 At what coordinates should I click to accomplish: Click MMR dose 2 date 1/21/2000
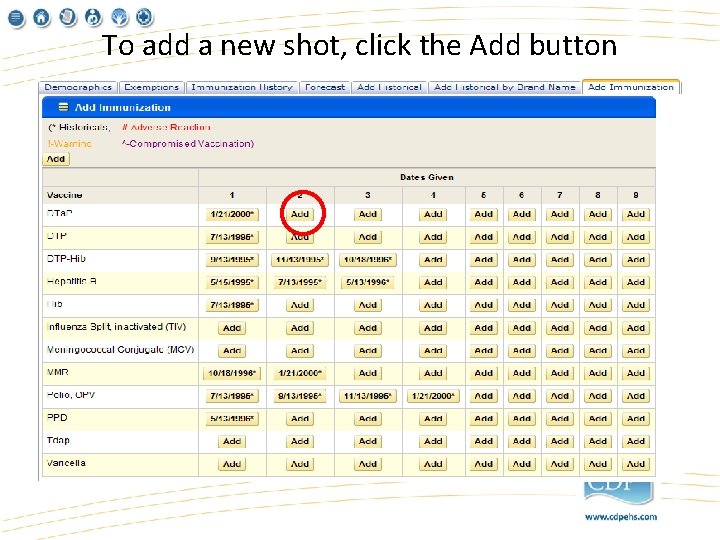point(300,373)
